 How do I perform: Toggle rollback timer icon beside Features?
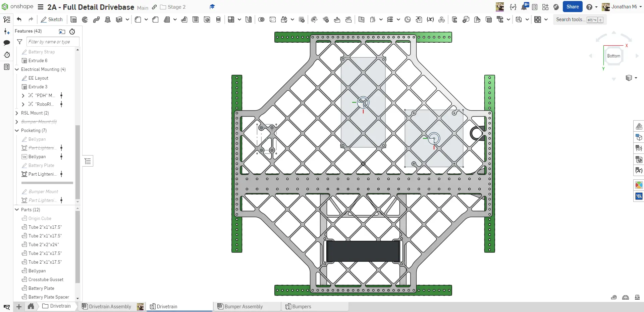72,32
